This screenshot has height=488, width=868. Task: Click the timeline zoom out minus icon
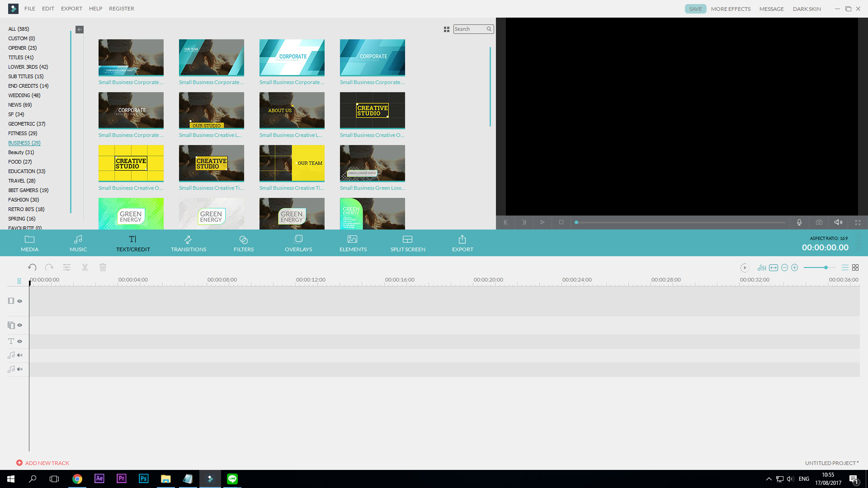pyautogui.click(x=785, y=267)
